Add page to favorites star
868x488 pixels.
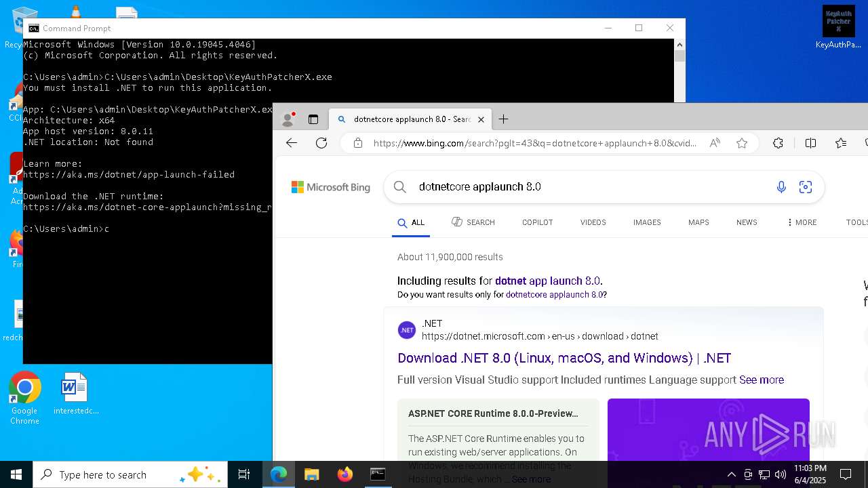tap(742, 143)
